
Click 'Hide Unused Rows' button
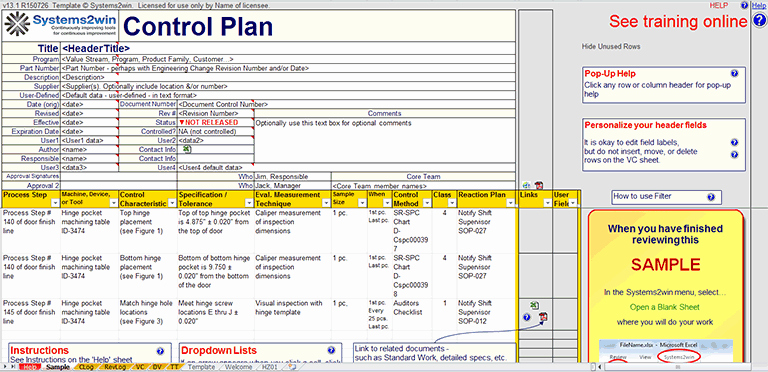611,46
